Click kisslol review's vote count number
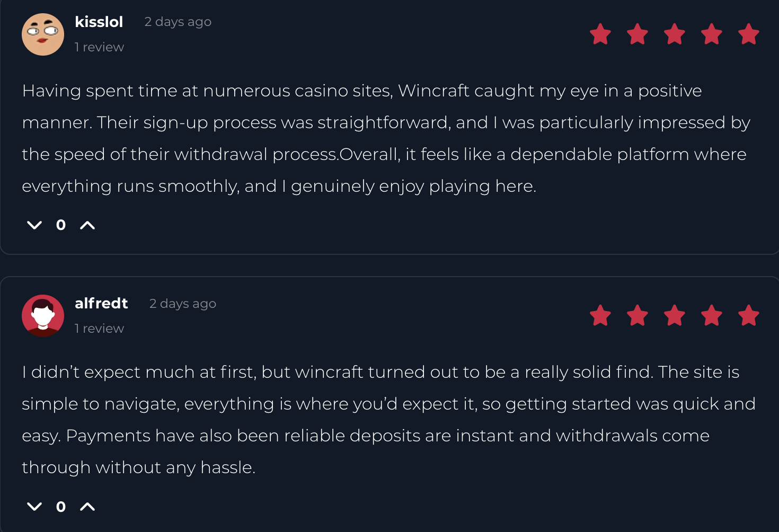This screenshot has width=779, height=532. tap(61, 225)
